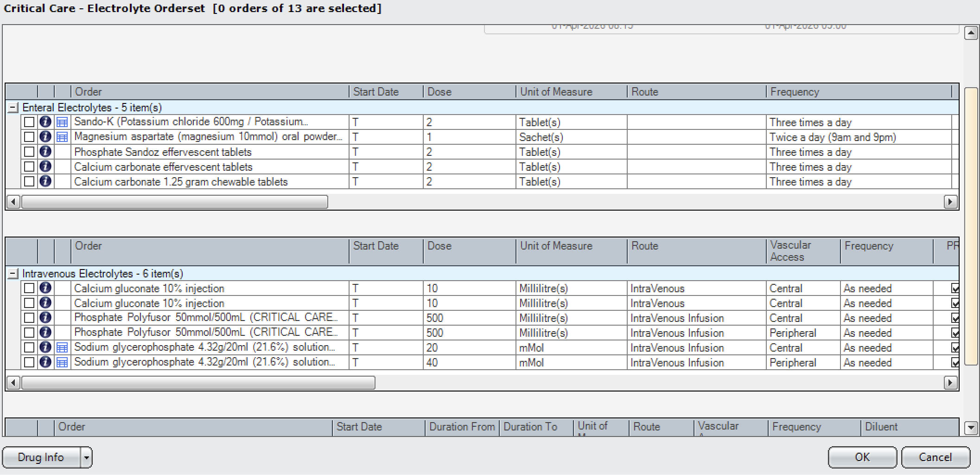Image resolution: width=980 pixels, height=475 pixels.
Task: Tick the Magnesium aspartate order checkbox
Action: (29, 137)
